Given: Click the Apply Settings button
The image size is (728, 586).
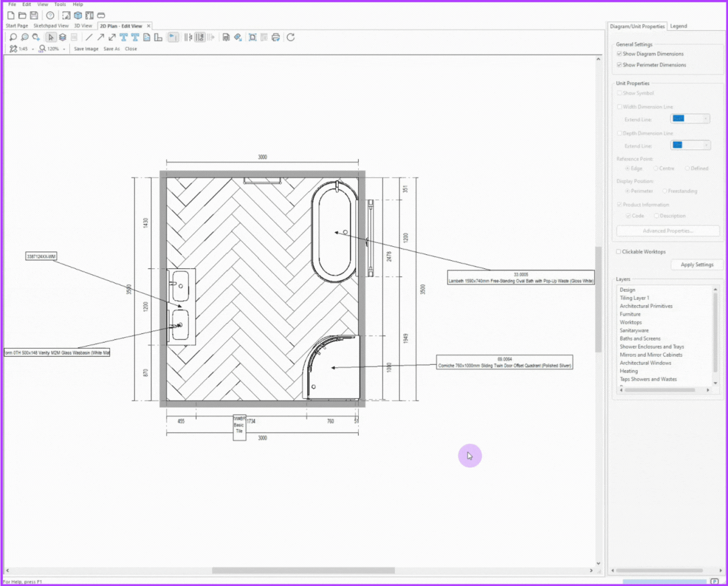Looking at the screenshot, I should 697,265.
